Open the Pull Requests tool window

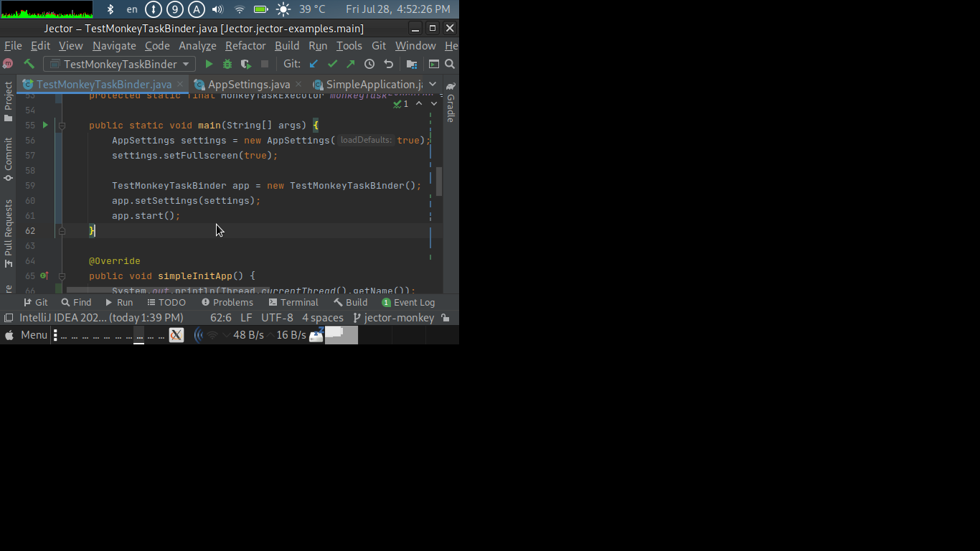coord(8,233)
